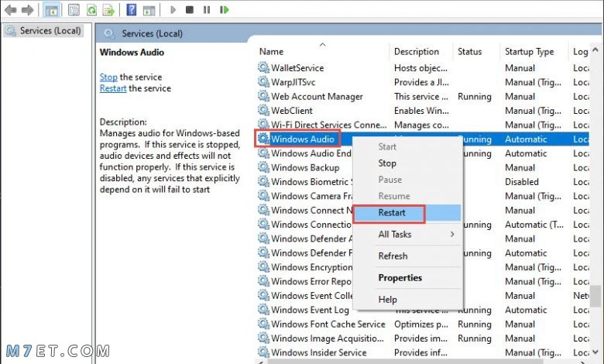Click the Windows Error Reporting gear icon

click(x=263, y=281)
